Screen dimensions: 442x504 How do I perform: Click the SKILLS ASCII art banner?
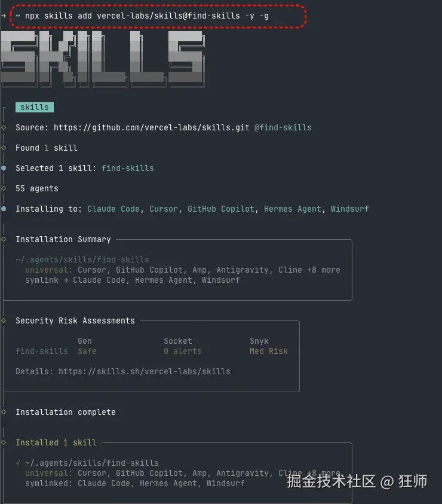[103, 59]
